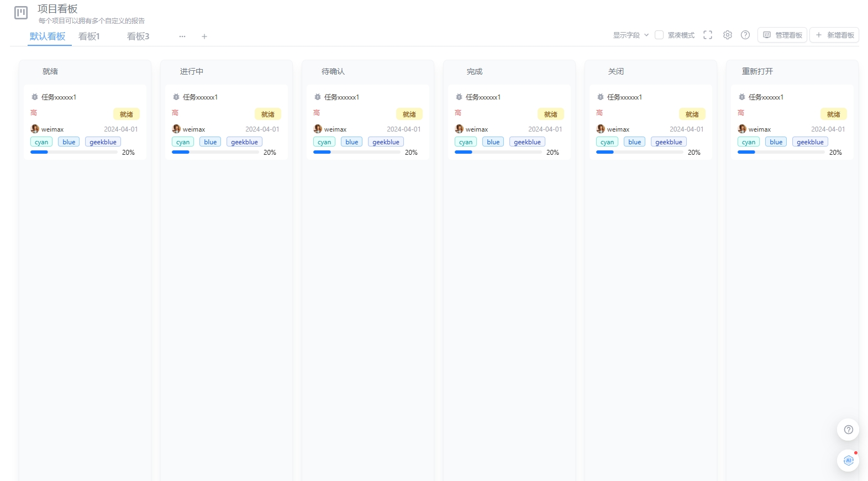The image size is (868, 481).
Task: Open the AI assistant floating button
Action: click(x=848, y=460)
